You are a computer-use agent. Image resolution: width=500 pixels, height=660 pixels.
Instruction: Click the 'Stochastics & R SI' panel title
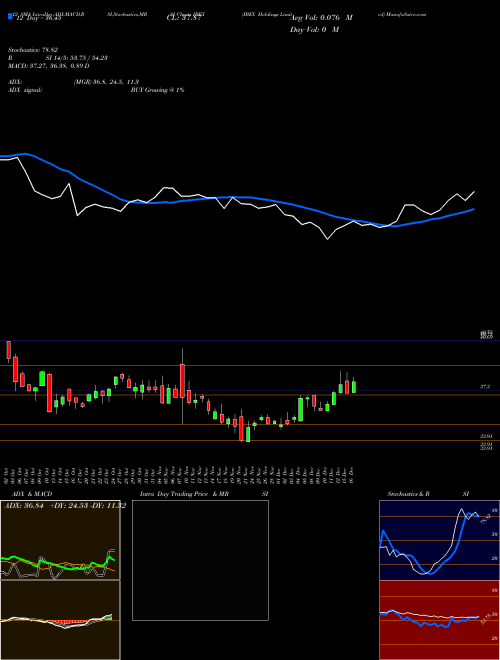tap(428, 494)
